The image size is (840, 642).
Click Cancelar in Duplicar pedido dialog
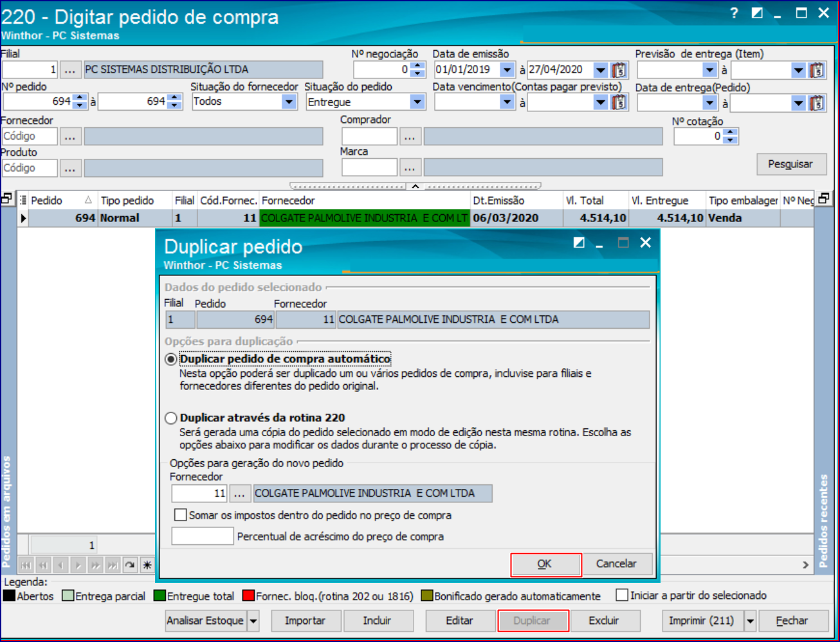(616, 564)
